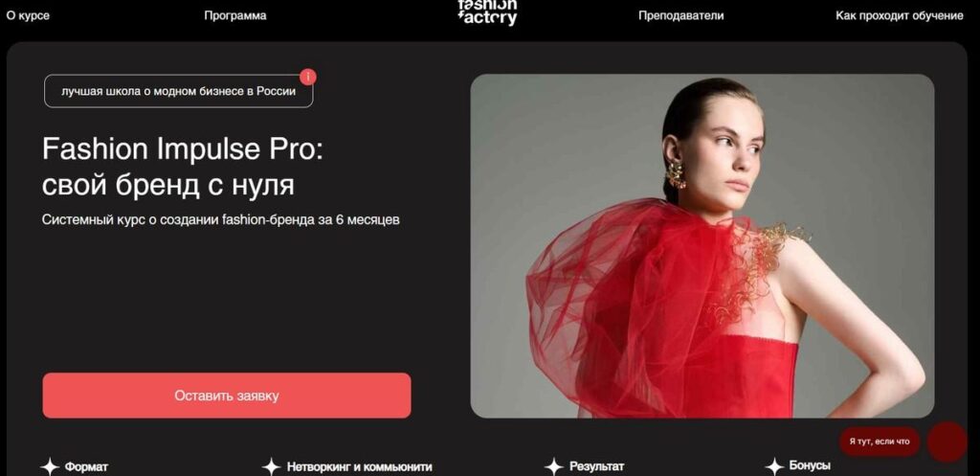
Task: Click the star icon beside Формат
Action: pyautogui.click(x=50, y=466)
